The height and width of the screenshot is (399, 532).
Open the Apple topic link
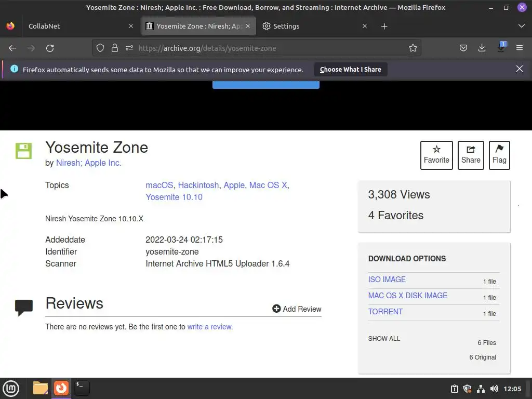(x=234, y=185)
